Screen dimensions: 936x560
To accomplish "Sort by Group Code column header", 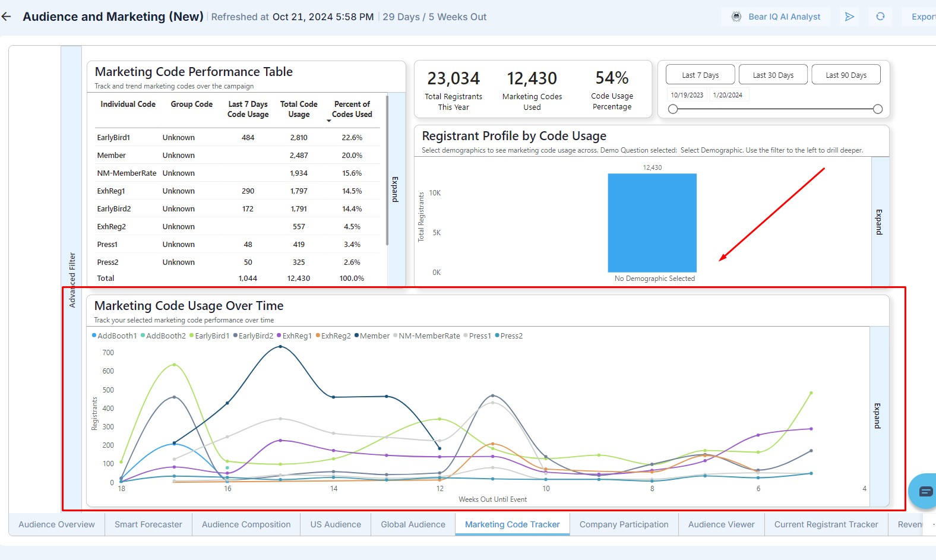I will [191, 104].
